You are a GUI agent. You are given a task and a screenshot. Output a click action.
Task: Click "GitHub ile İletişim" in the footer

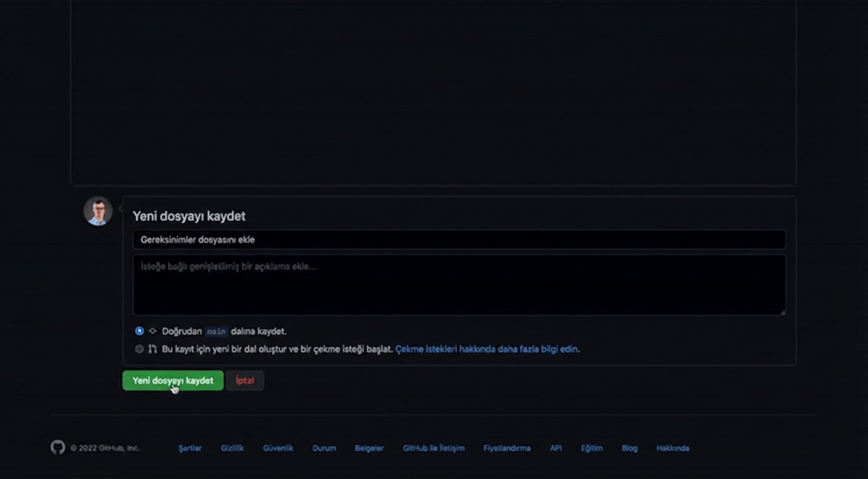433,448
